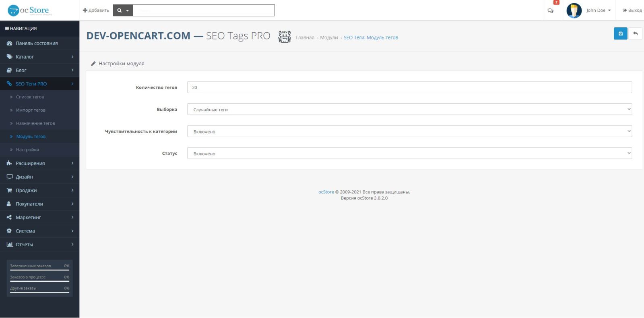The width and height of the screenshot is (644, 318).
Task: Click the Настройки модуля heading
Action: pyautogui.click(x=122, y=64)
